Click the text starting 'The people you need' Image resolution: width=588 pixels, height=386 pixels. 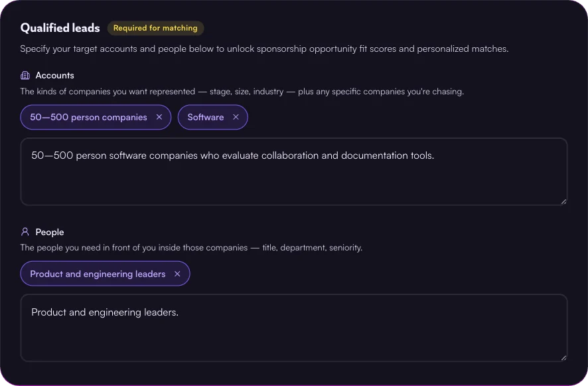[x=191, y=248]
